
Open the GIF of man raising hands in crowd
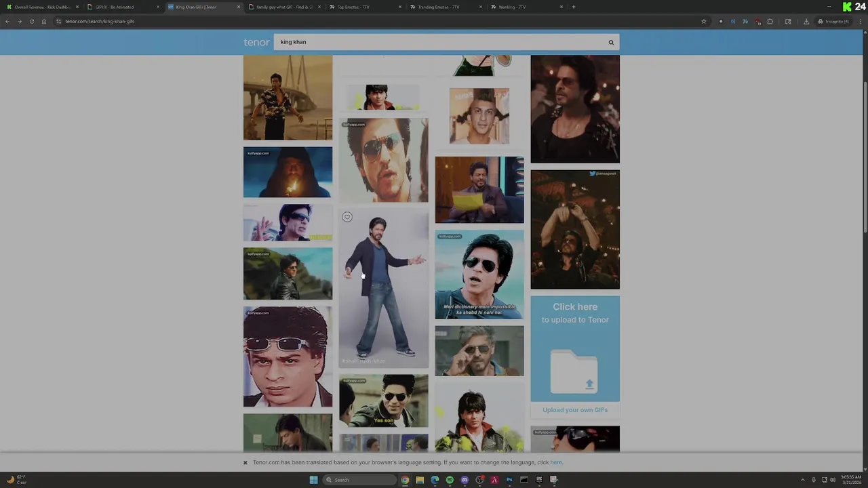pyautogui.click(x=575, y=230)
